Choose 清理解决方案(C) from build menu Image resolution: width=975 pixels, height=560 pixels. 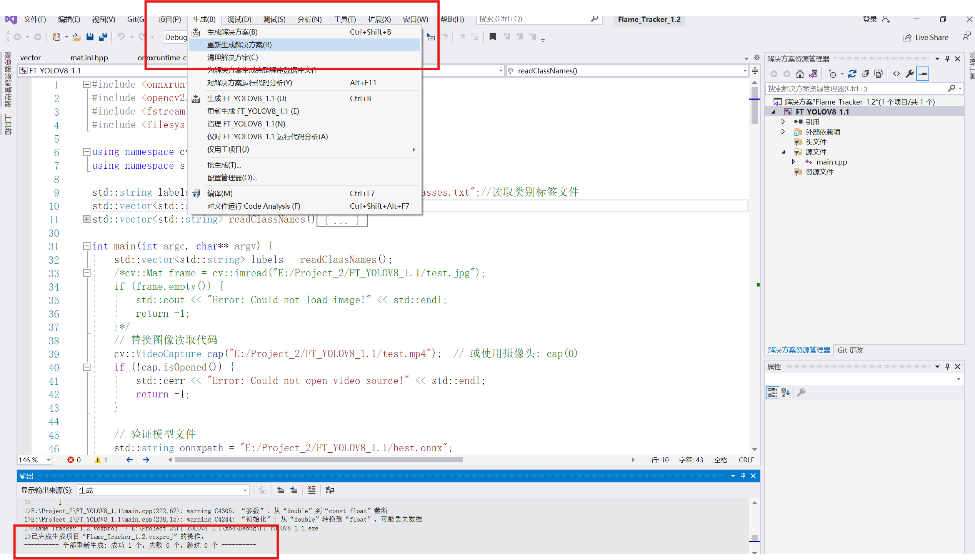tap(232, 58)
